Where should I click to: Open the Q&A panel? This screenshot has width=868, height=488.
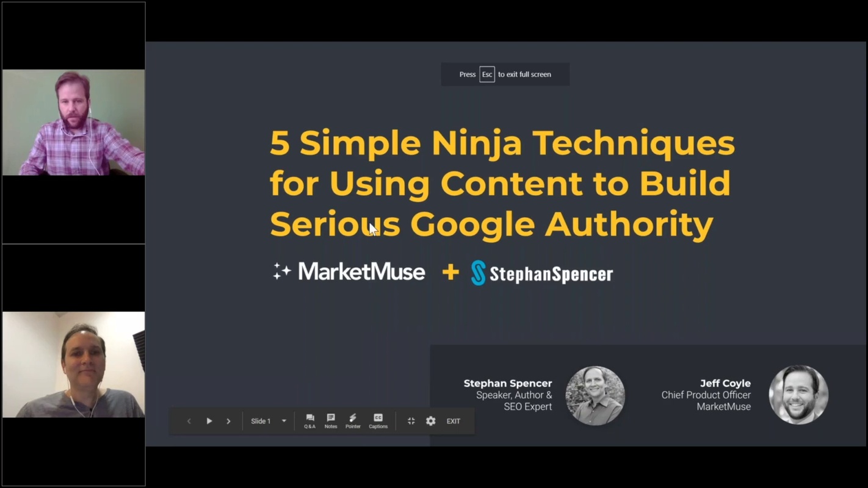(x=309, y=421)
